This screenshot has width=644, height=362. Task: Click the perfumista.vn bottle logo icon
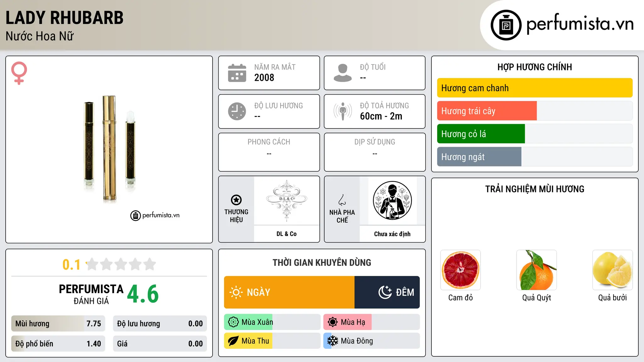[x=506, y=25]
